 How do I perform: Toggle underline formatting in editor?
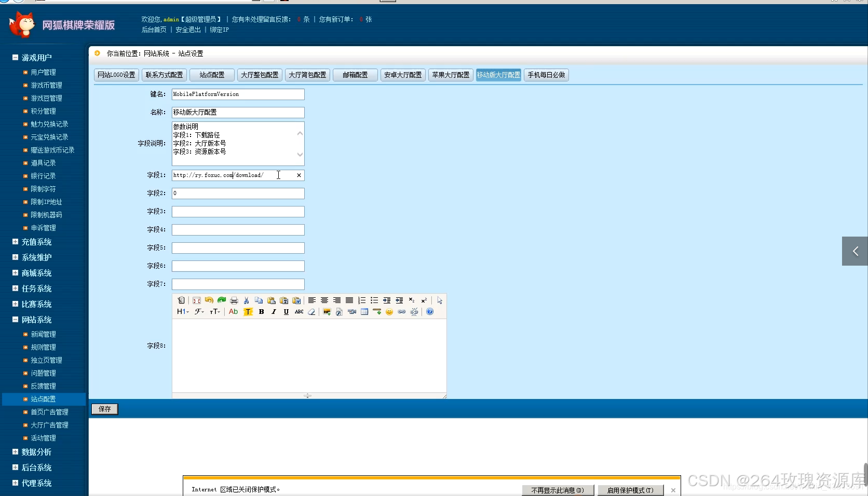pos(286,312)
